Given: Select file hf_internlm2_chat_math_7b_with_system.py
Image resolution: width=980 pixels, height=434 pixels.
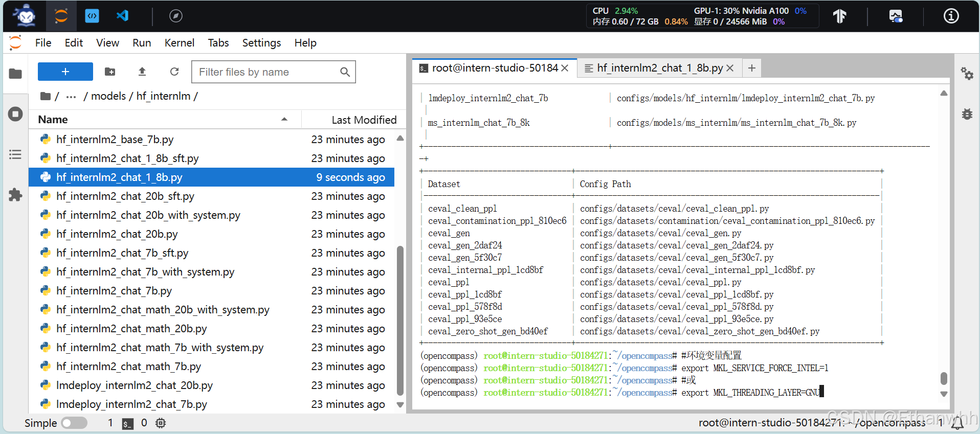Looking at the screenshot, I should pos(211,348).
